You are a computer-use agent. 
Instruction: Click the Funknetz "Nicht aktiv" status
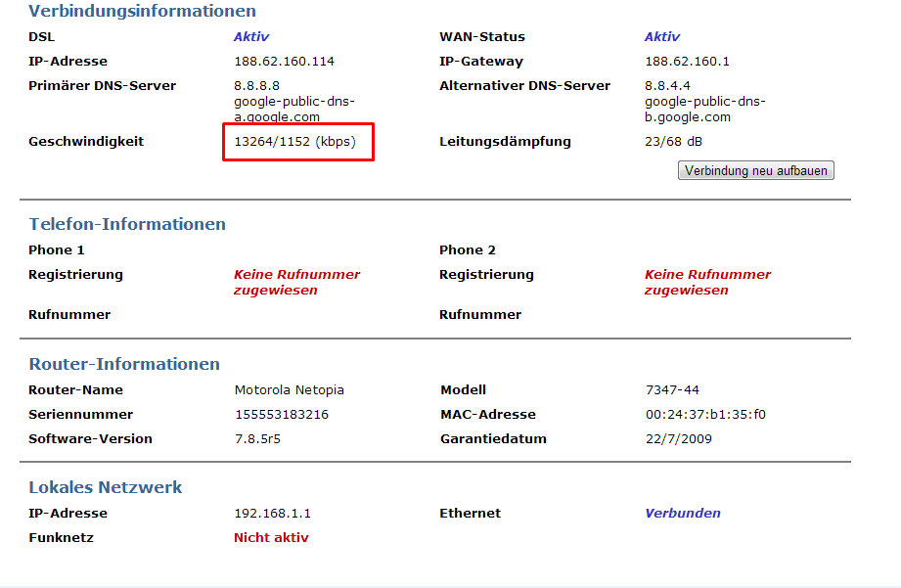pos(271,538)
